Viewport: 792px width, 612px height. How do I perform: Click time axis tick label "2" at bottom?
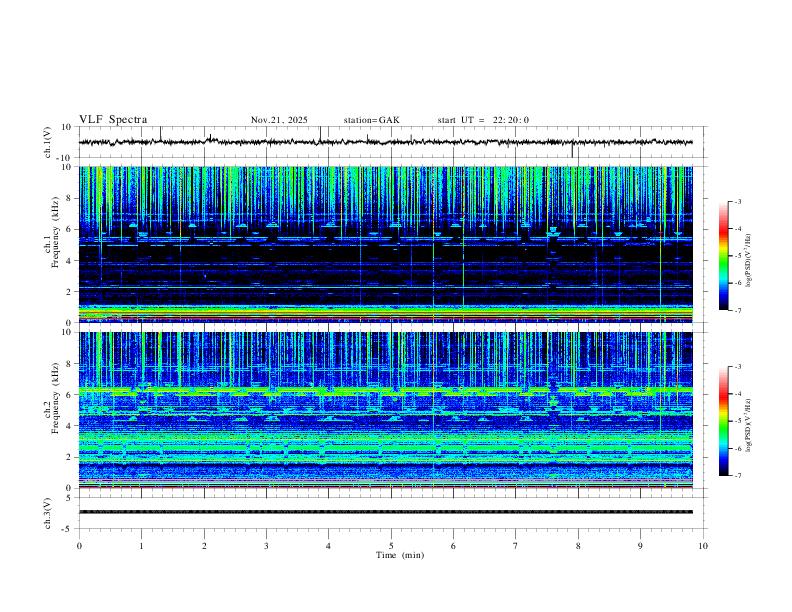[x=204, y=546]
